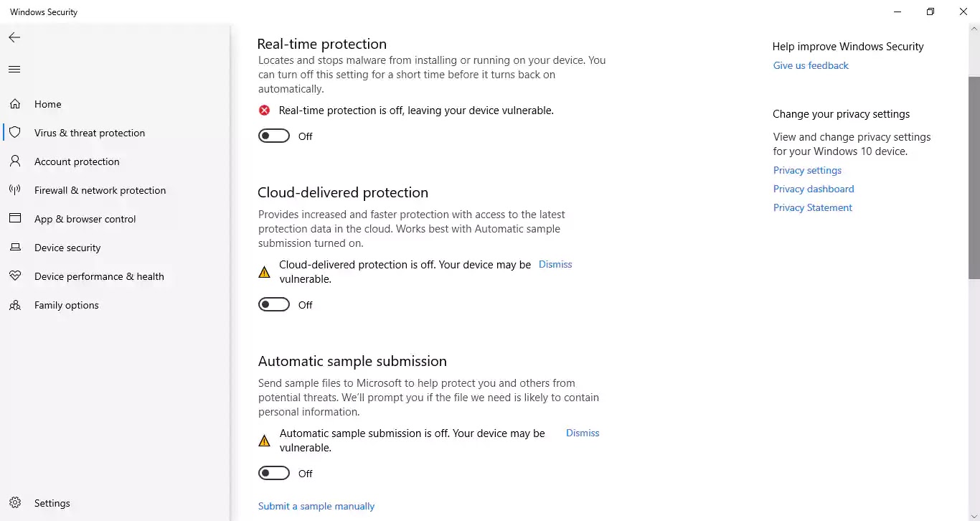This screenshot has height=521, width=980.
Task: Dismiss the Automatic sample submission warning
Action: (583, 433)
